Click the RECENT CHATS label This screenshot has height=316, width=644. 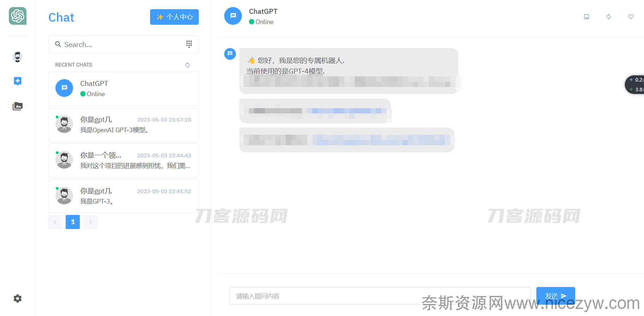point(74,65)
